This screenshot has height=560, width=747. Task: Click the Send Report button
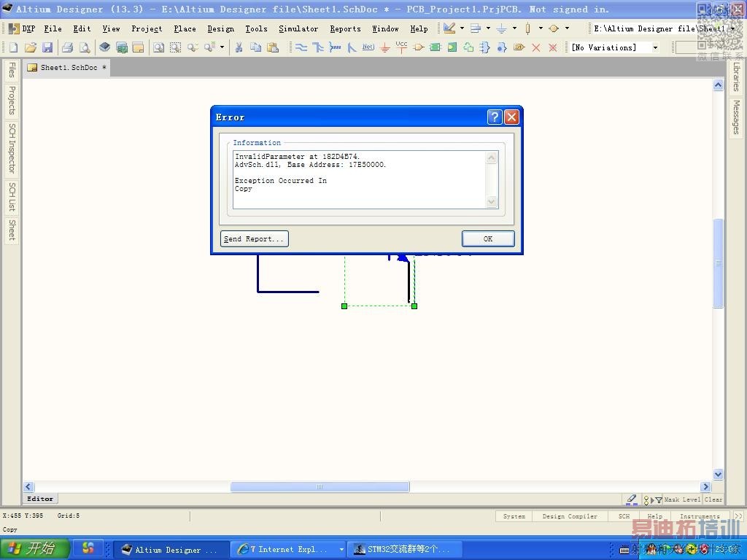tap(254, 238)
